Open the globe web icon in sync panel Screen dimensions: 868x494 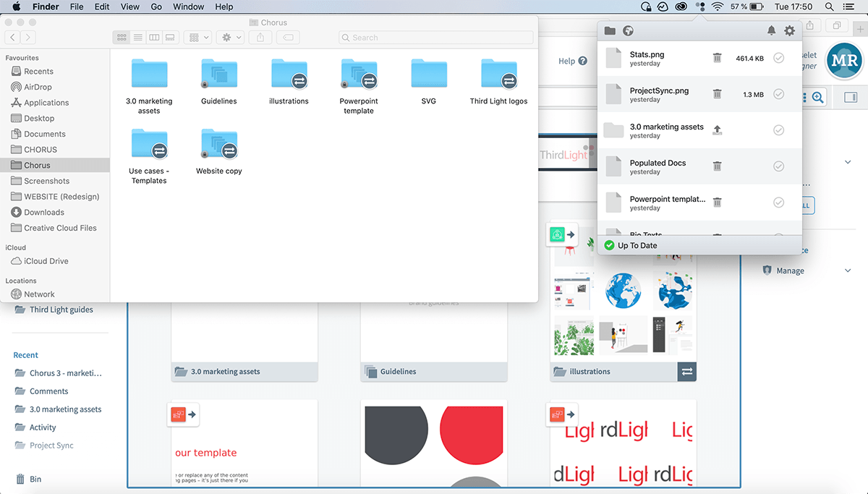[628, 31]
